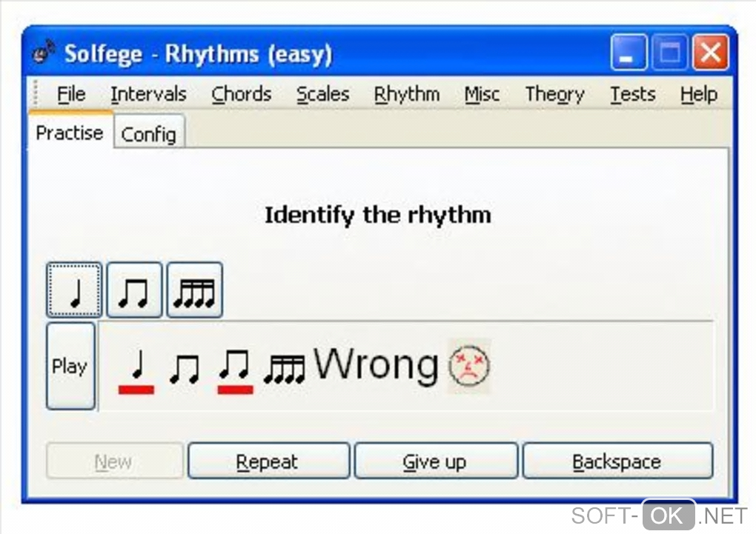The height and width of the screenshot is (534, 756).
Task: Click the four sixteenth notes in answer row
Action: (285, 369)
